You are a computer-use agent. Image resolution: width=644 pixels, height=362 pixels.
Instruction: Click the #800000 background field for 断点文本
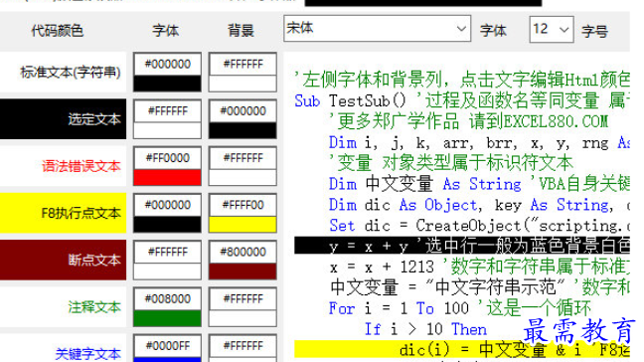click(242, 252)
